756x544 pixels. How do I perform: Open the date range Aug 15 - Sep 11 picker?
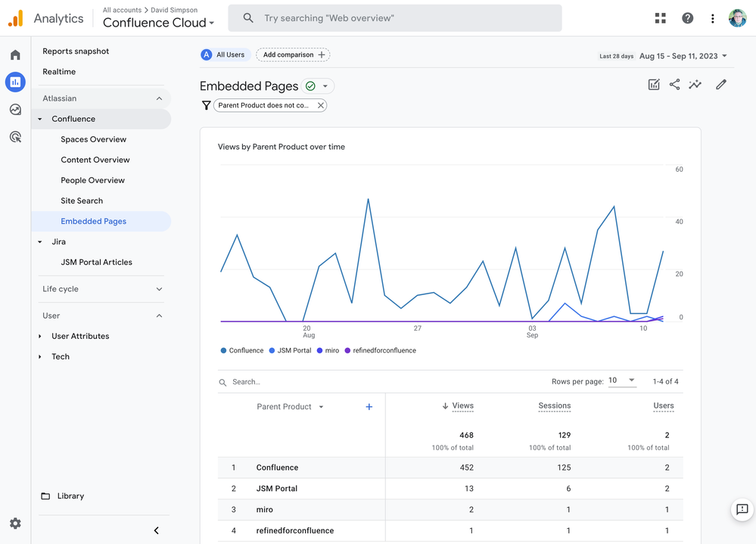click(x=683, y=56)
